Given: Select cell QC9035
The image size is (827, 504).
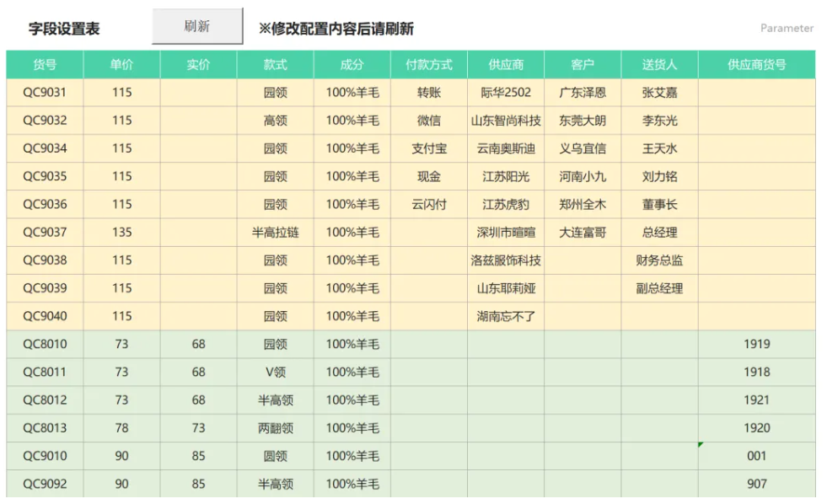Looking at the screenshot, I should [x=45, y=177].
